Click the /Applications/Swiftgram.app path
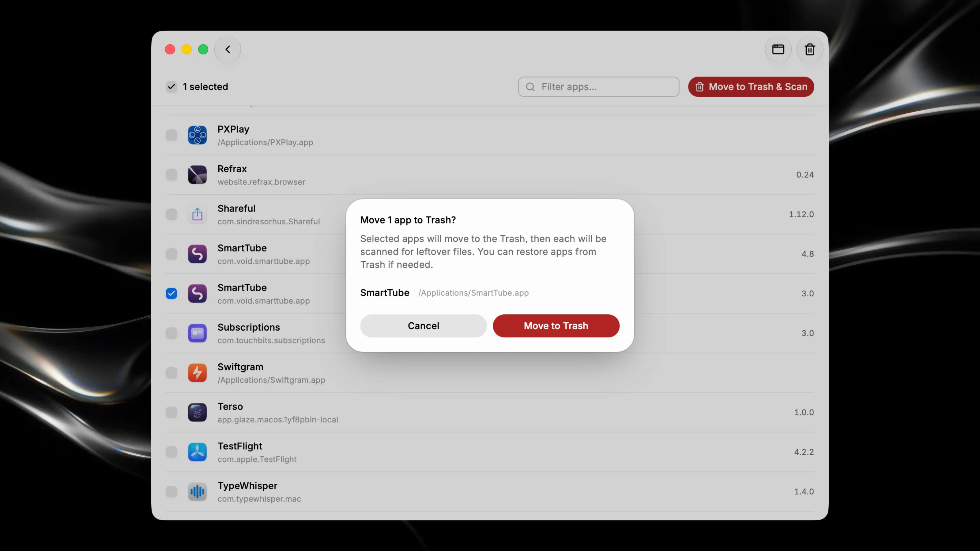Screen dimensions: 980x551 [x=271, y=380]
